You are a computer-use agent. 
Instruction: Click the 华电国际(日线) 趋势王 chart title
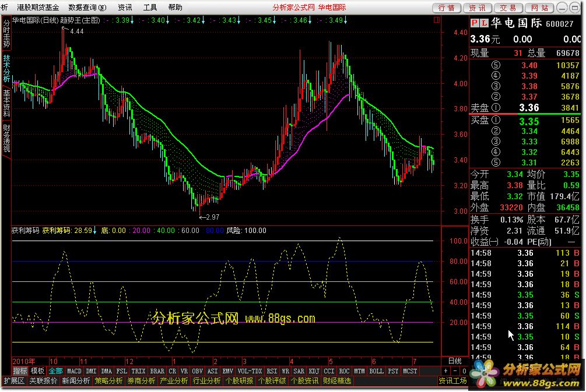[57, 20]
